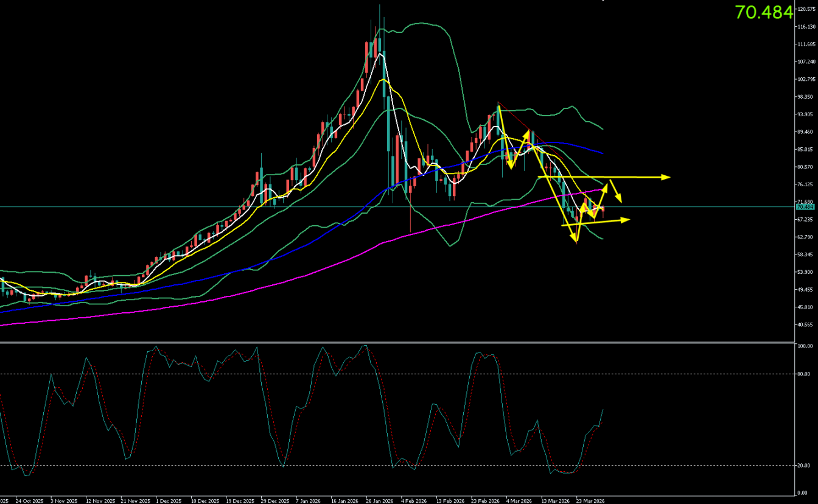The width and height of the screenshot is (818, 504).
Task: Click the 100.00 label on the oscillator scale
Action: pyautogui.click(x=805, y=346)
